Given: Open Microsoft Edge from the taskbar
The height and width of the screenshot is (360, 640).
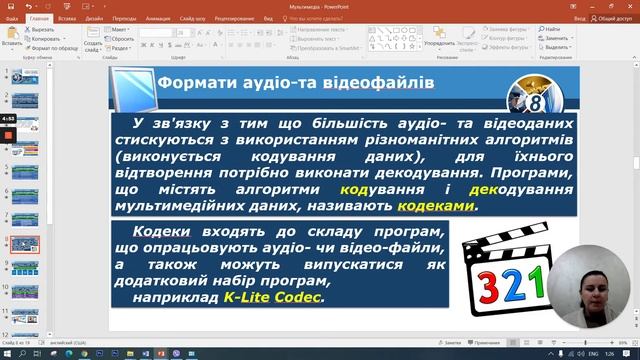Looking at the screenshot, I should tap(69, 353).
